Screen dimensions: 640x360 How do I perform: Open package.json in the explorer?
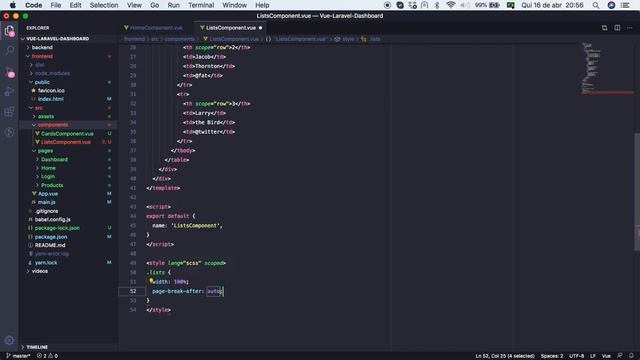[51, 237]
